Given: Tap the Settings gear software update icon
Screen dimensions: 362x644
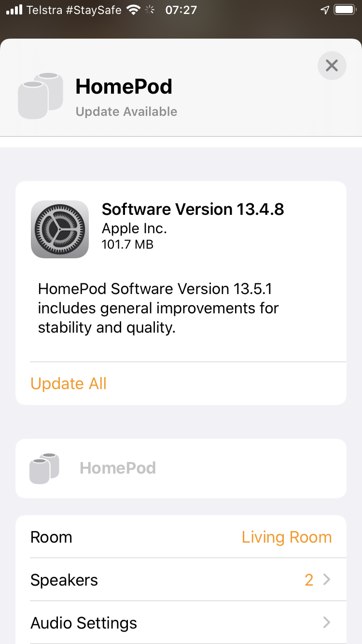Looking at the screenshot, I should click(60, 229).
